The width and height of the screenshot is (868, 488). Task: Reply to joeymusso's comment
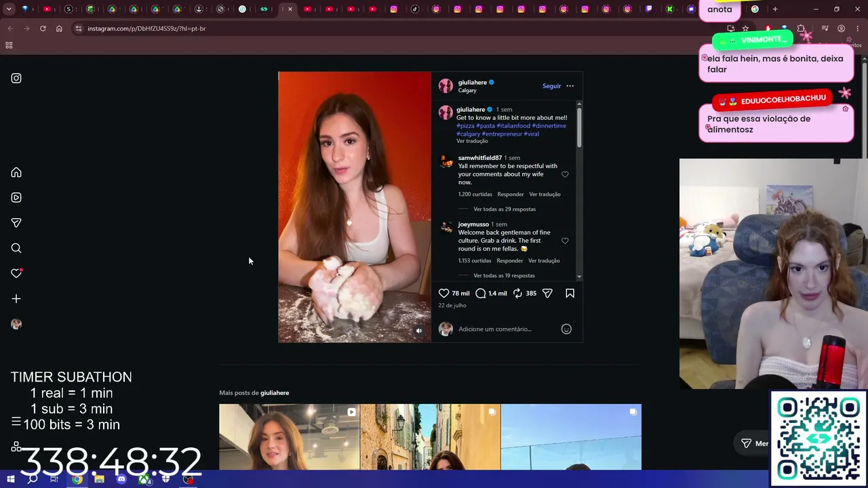click(510, 261)
